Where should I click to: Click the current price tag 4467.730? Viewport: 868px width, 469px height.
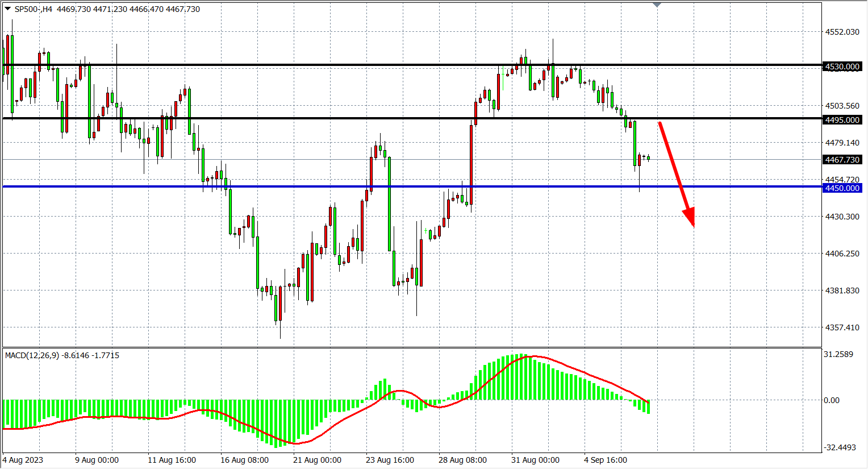coord(842,160)
